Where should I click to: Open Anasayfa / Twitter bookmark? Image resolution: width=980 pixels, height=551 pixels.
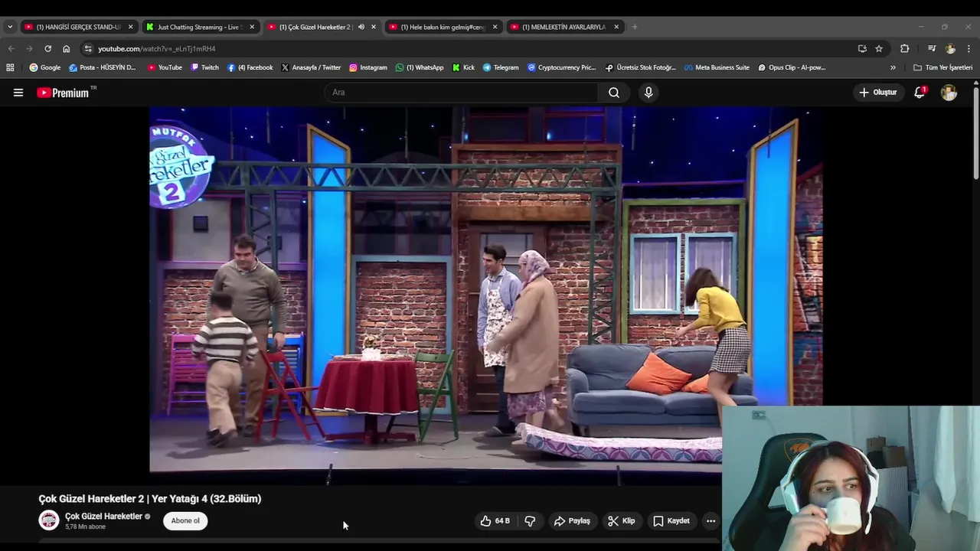(x=311, y=67)
